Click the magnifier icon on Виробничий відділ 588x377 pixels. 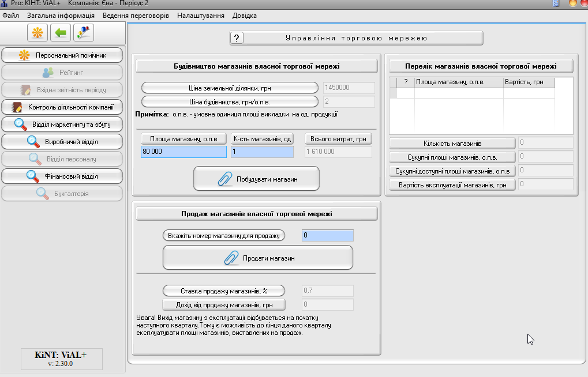point(33,142)
